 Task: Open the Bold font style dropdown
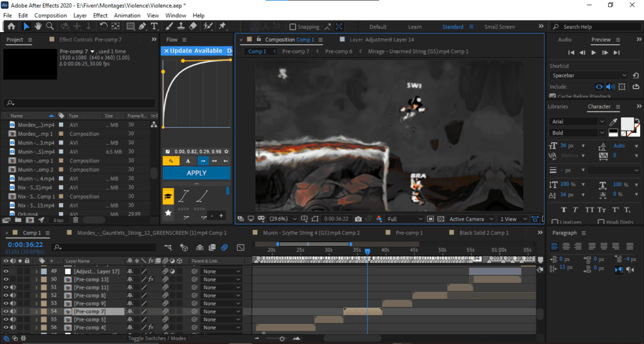[577, 133]
